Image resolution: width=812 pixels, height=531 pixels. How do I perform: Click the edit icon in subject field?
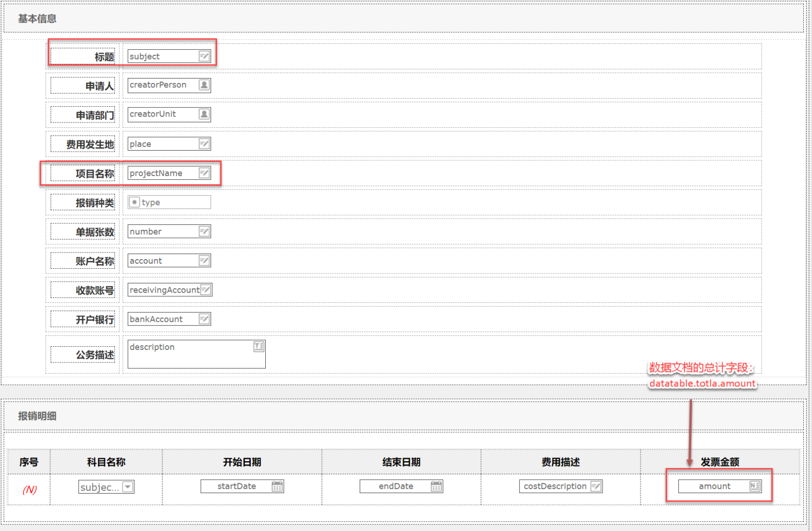204,56
